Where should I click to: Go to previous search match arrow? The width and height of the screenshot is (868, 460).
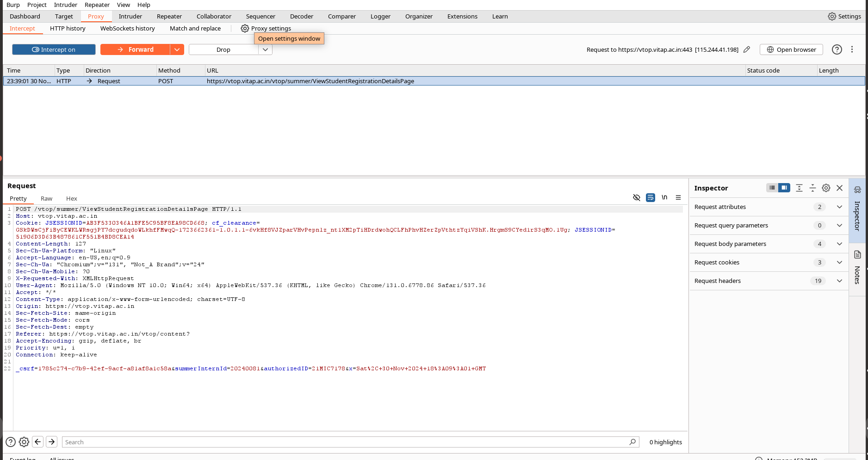tap(38, 442)
